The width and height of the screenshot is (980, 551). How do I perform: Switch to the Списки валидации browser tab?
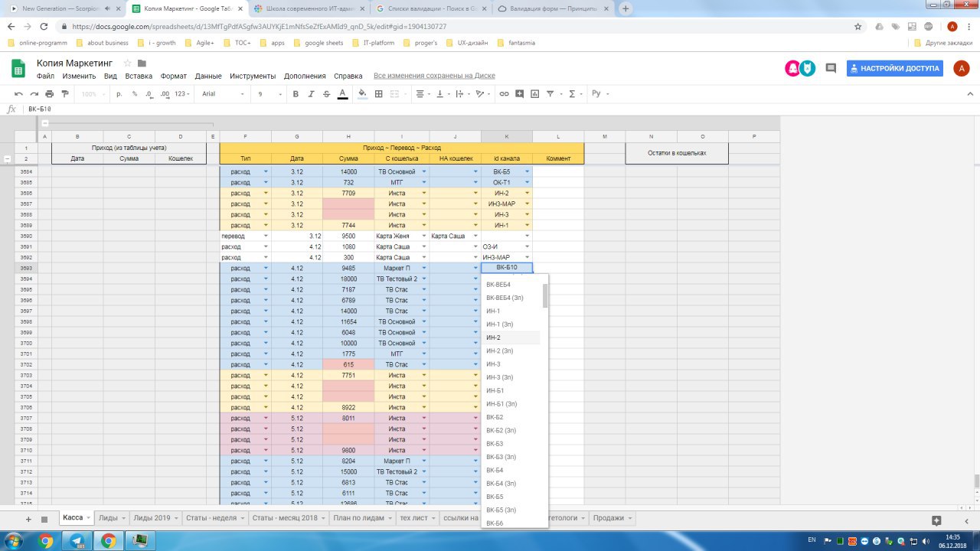tap(430, 9)
